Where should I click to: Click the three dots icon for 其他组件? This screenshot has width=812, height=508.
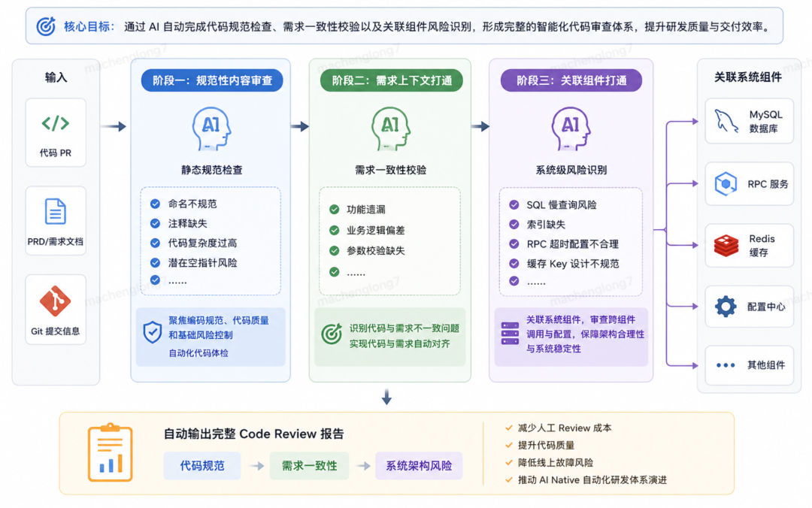click(726, 365)
